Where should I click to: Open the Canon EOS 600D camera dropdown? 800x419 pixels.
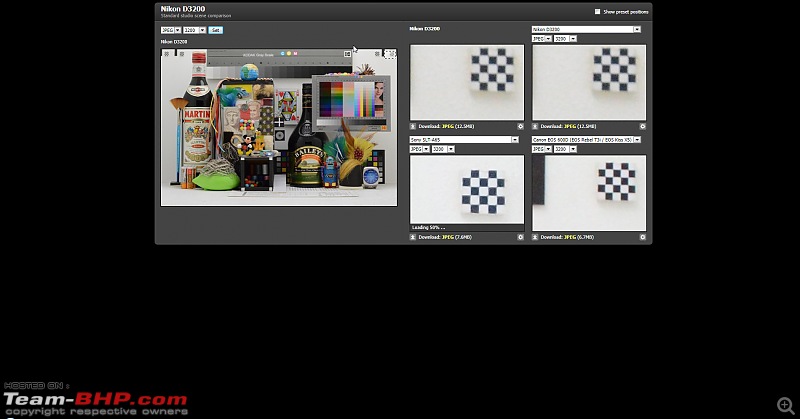pos(586,139)
